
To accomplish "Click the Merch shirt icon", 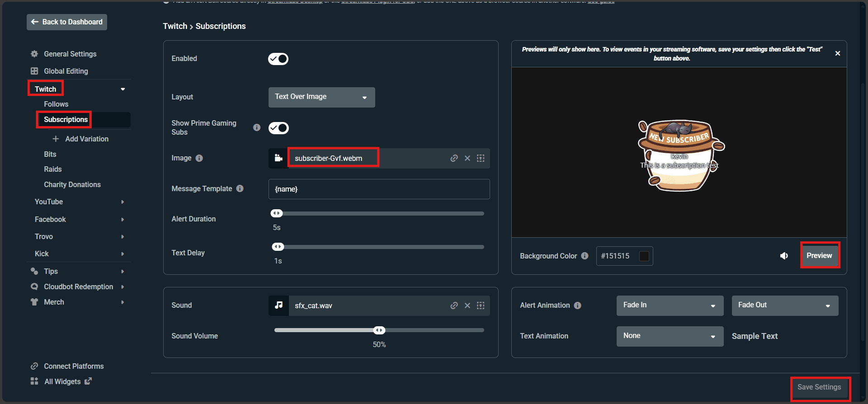I will [x=34, y=302].
